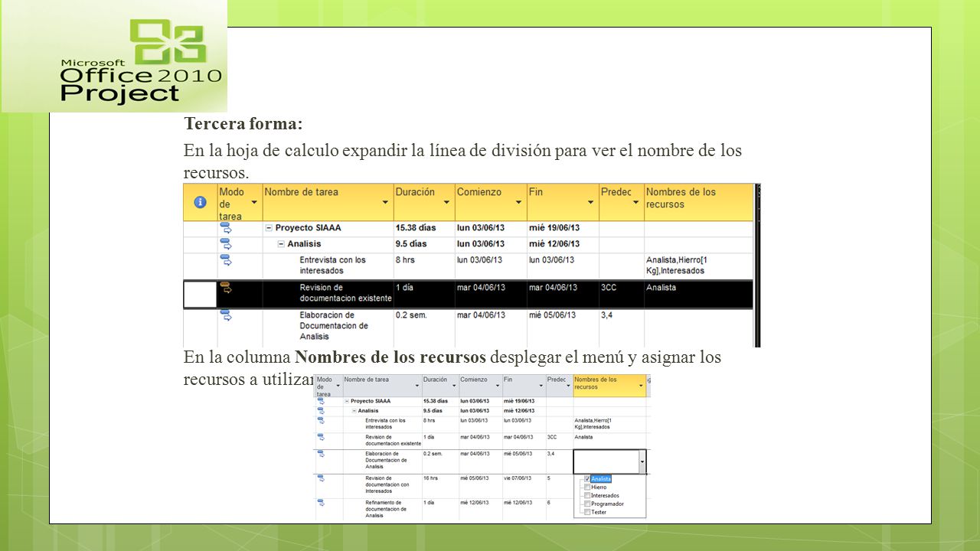This screenshot has width=980, height=551.
Task: Check the Programador resource checkbox
Action: 587,504
